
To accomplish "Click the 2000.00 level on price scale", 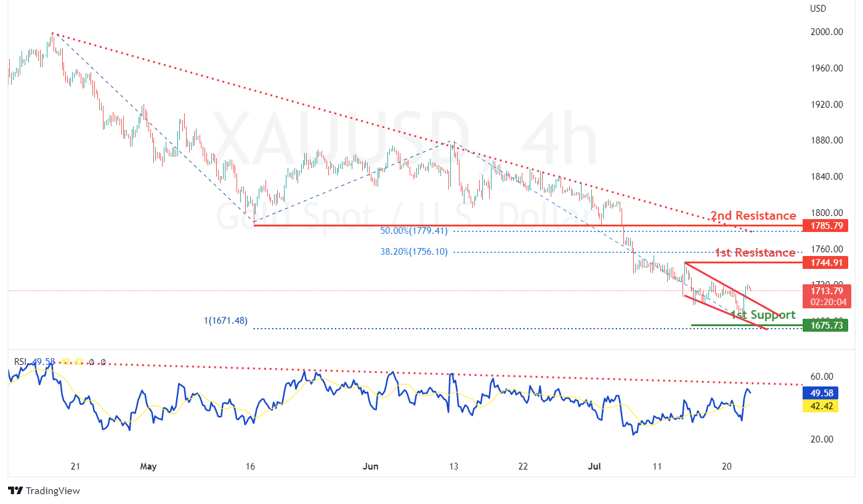I will 826,32.
